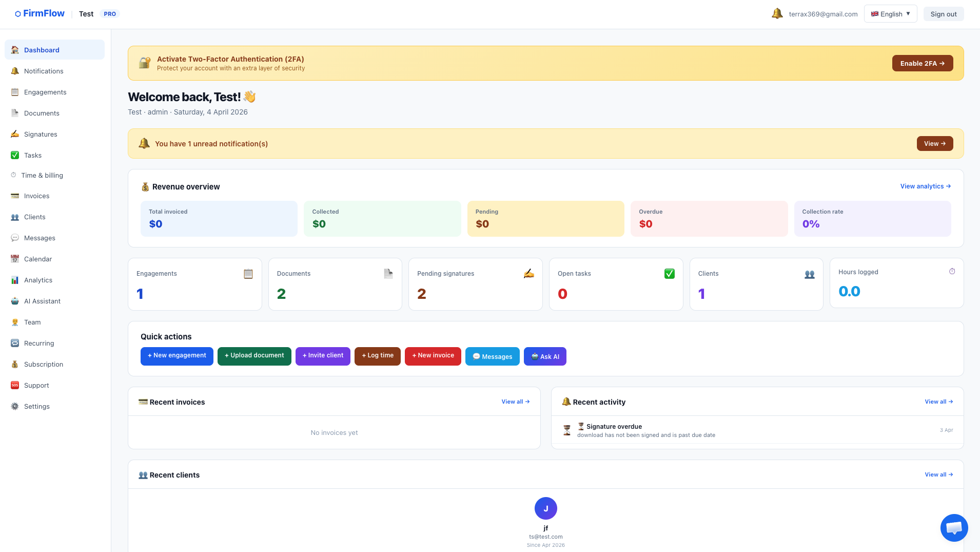
Task: Go to Settings in the sidebar
Action: (54, 406)
